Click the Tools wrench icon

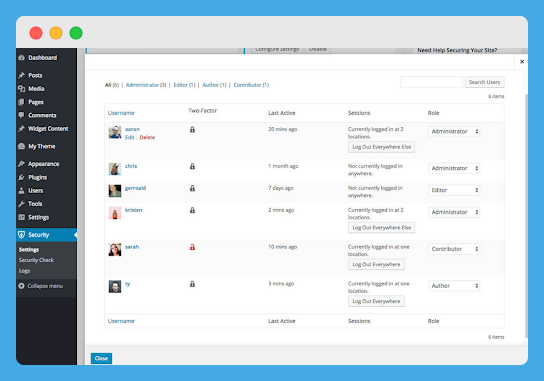click(x=22, y=204)
